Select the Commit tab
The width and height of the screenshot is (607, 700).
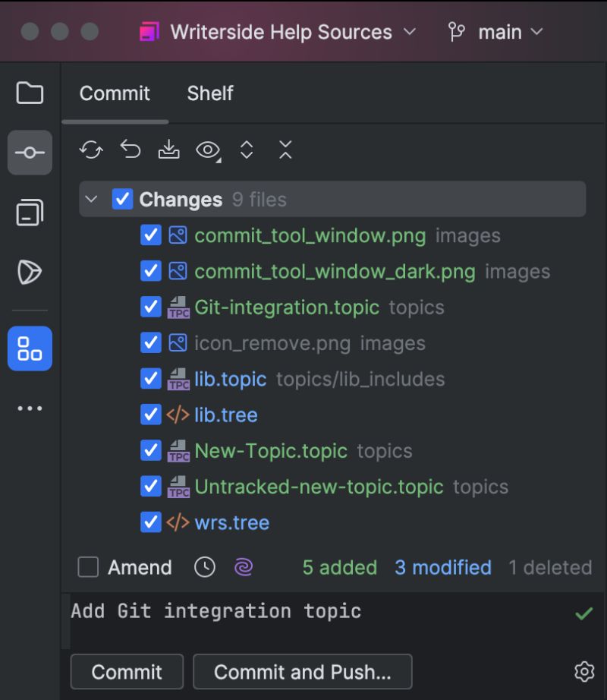pos(114,93)
